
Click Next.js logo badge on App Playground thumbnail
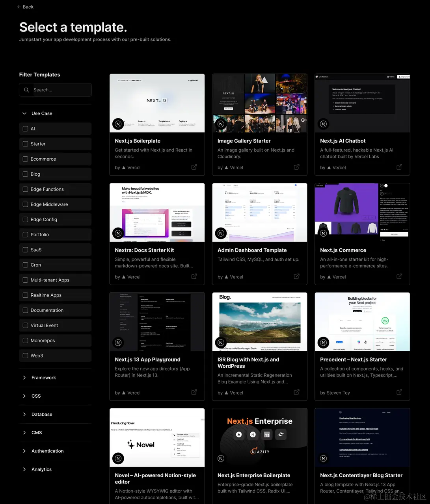[x=118, y=343]
